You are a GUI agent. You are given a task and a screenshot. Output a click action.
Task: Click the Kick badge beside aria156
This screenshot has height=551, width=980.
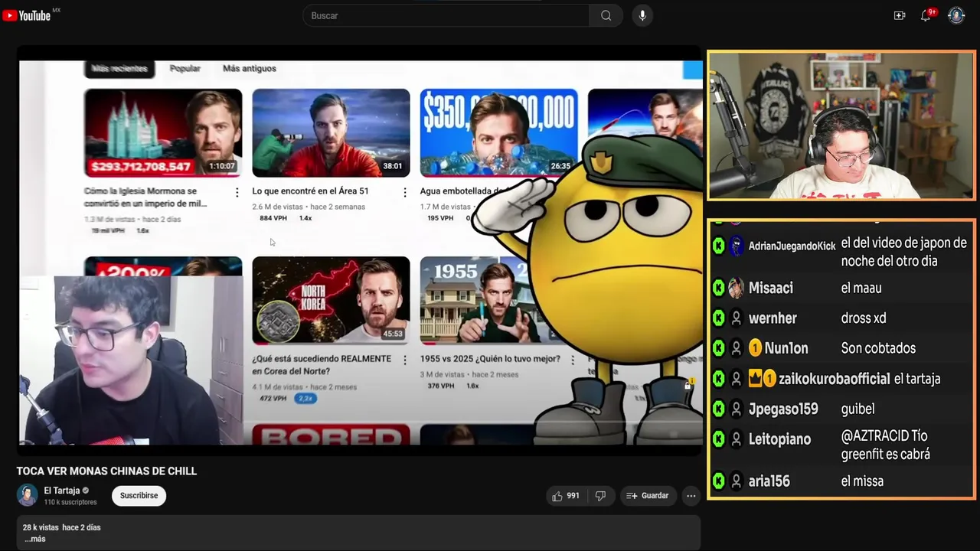pos(718,481)
